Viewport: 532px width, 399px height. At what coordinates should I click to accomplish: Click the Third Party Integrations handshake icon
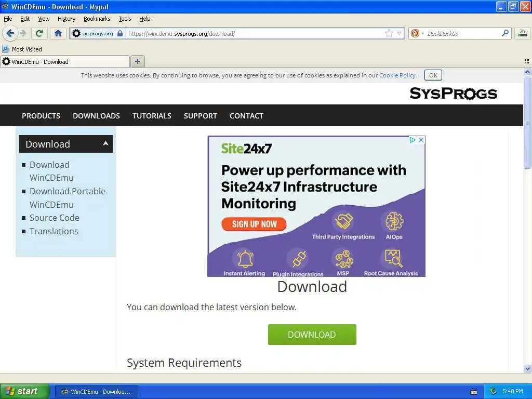(x=343, y=220)
